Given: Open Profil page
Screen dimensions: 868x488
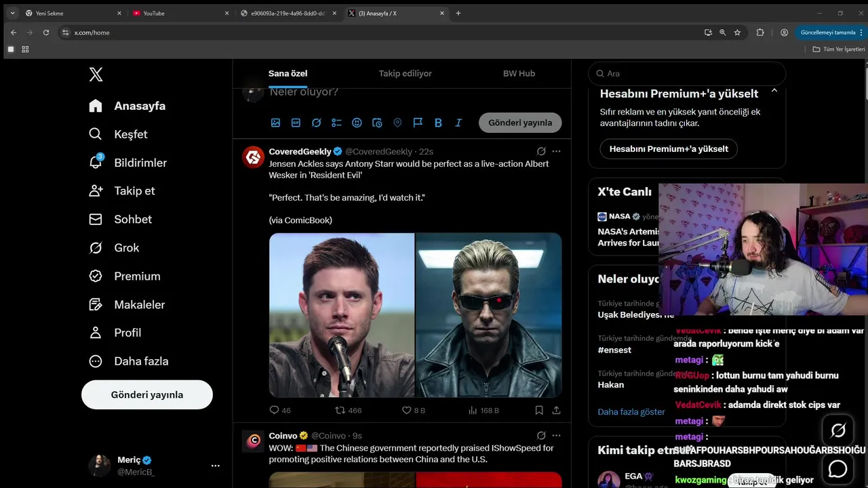Looking at the screenshot, I should tap(115, 333).
